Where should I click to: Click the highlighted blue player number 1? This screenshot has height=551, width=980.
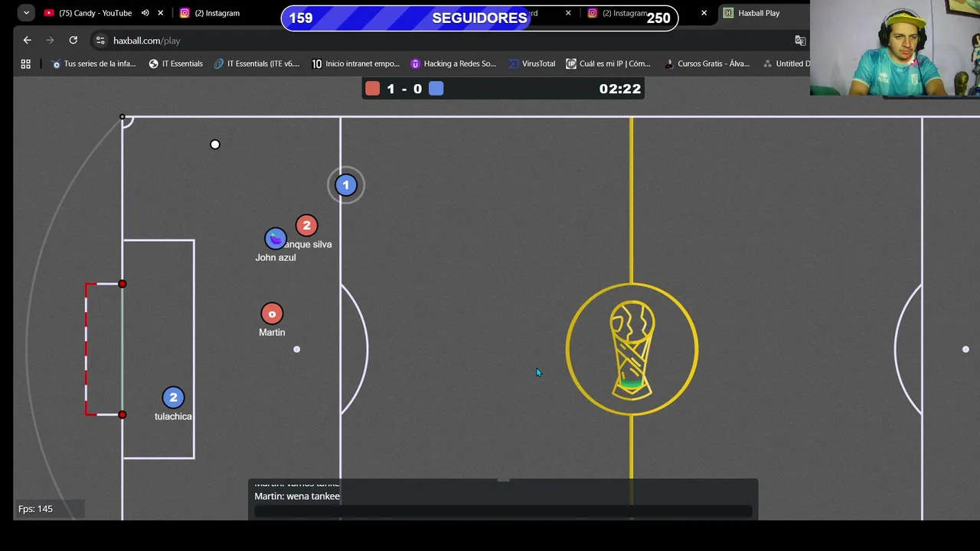(x=346, y=184)
